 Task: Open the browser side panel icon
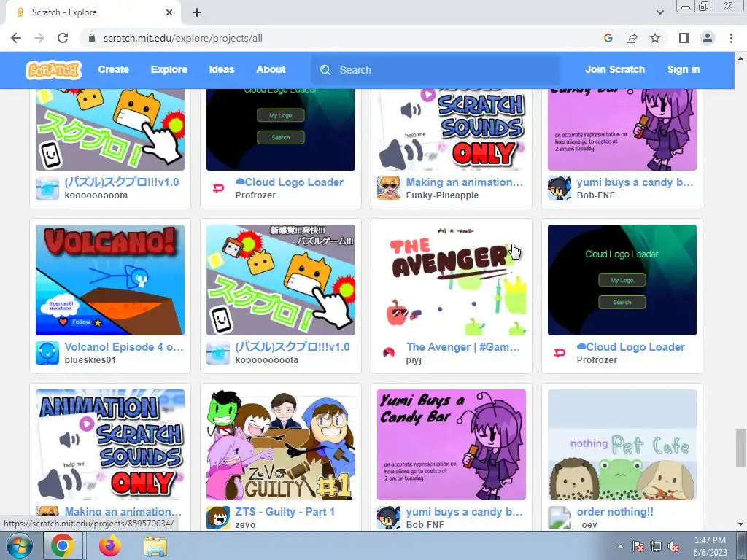684,38
